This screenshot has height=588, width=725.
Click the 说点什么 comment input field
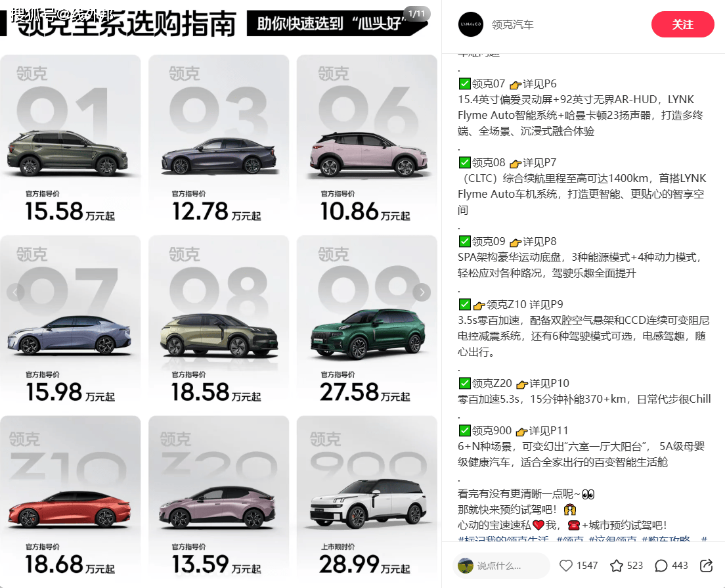502,565
